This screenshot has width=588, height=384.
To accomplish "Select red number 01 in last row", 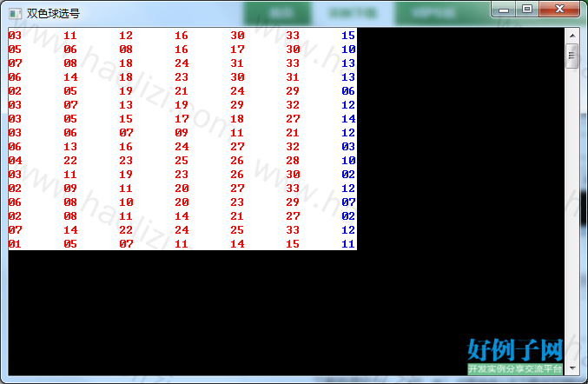I will [15, 244].
